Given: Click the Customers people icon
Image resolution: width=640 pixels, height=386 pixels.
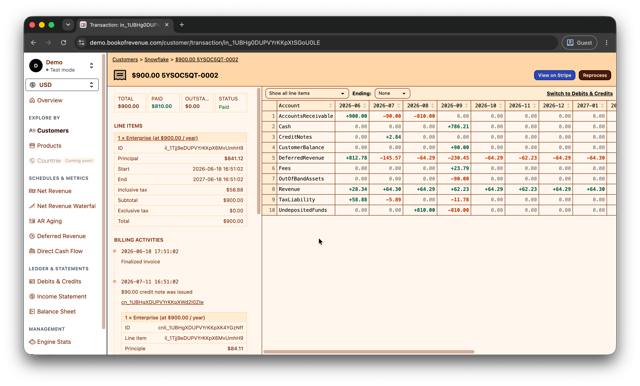Looking at the screenshot, I should click(32, 131).
